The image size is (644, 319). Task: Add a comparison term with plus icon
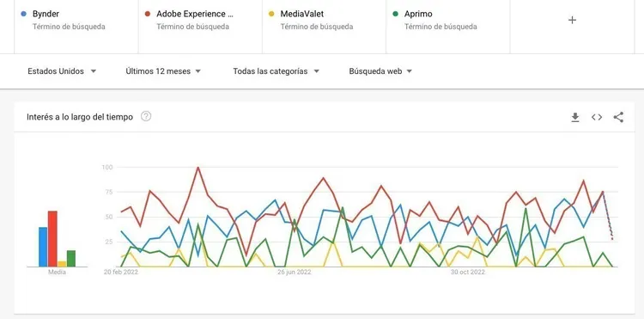pyautogui.click(x=572, y=20)
